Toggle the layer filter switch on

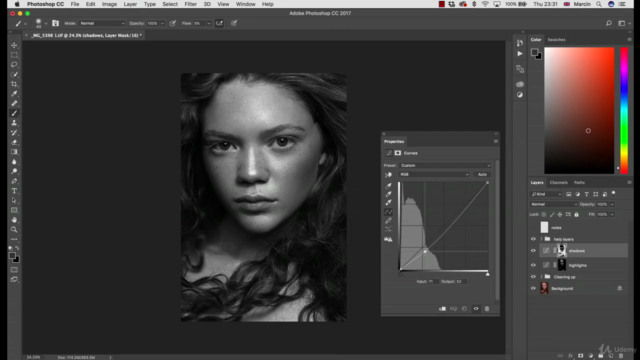tap(613, 193)
